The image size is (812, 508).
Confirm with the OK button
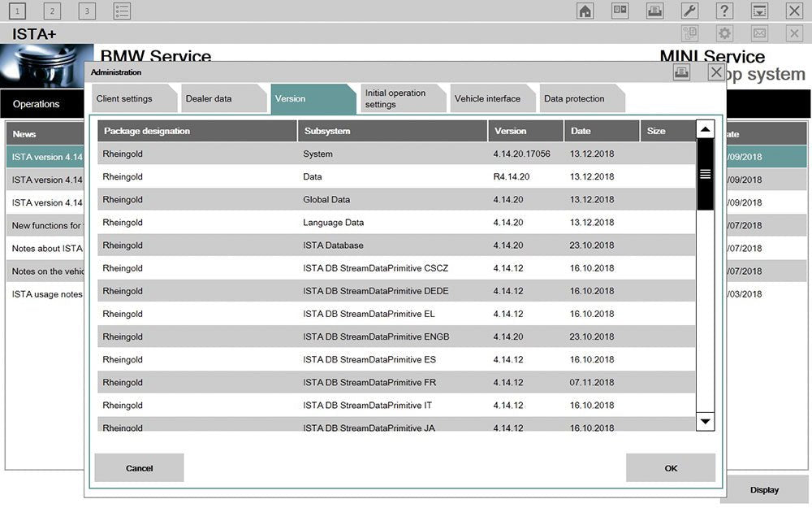(x=670, y=468)
